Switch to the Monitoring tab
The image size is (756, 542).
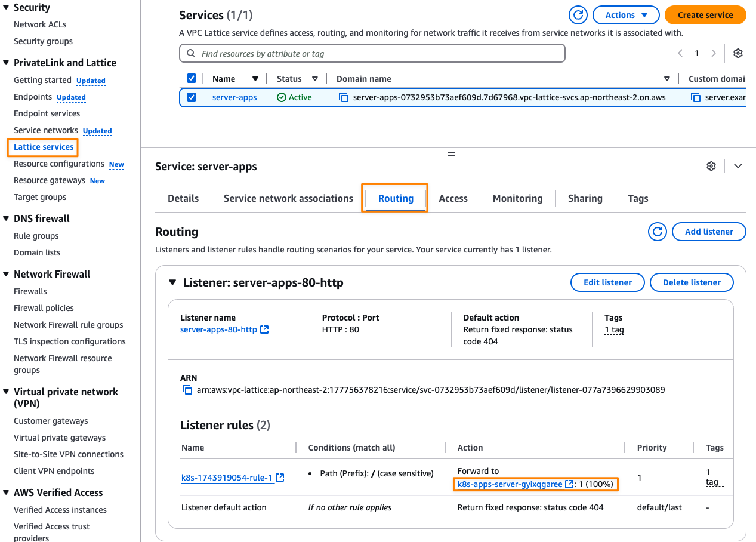coord(518,198)
